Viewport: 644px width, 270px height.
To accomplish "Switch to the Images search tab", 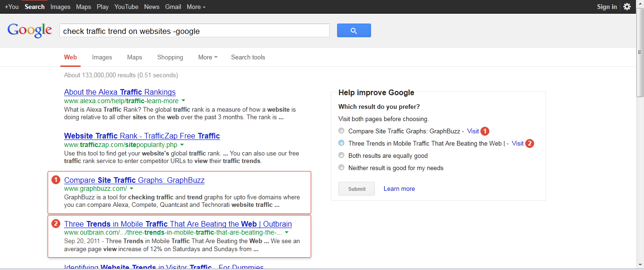I will (102, 57).
